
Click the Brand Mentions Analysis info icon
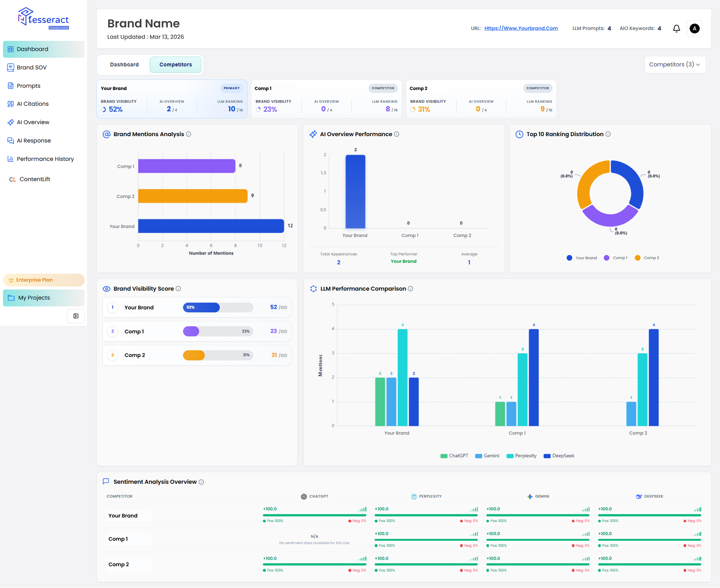[x=189, y=134]
